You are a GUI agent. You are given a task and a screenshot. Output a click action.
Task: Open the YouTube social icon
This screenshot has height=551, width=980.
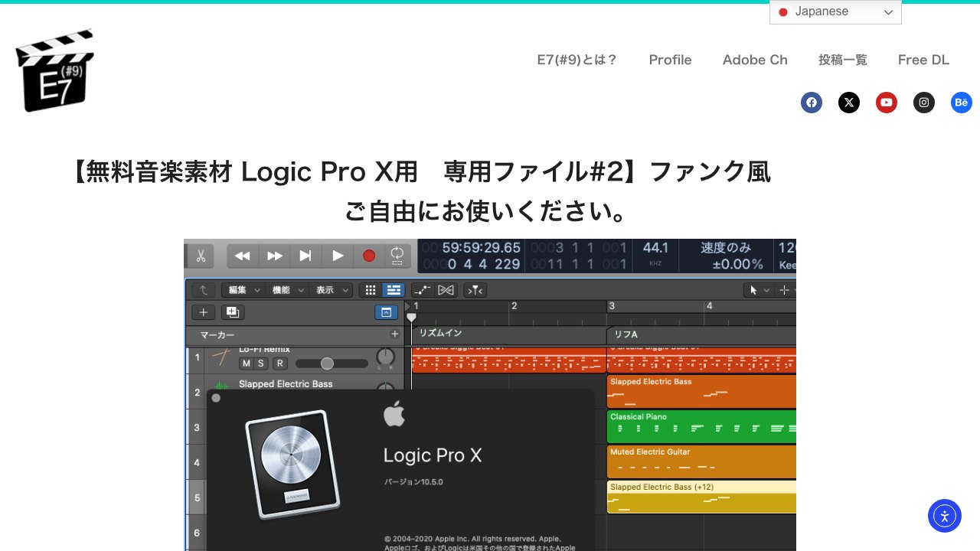(887, 103)
